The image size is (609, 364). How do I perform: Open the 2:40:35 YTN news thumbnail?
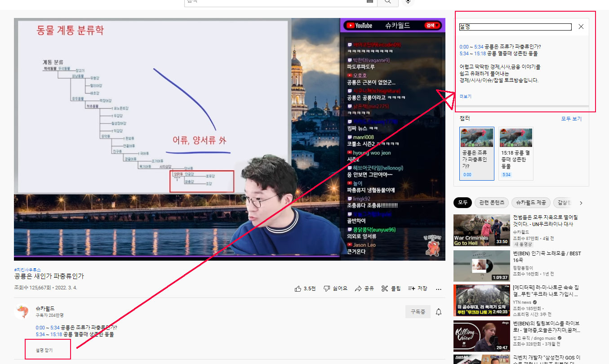pyautogui.click(x=481, y=300)
